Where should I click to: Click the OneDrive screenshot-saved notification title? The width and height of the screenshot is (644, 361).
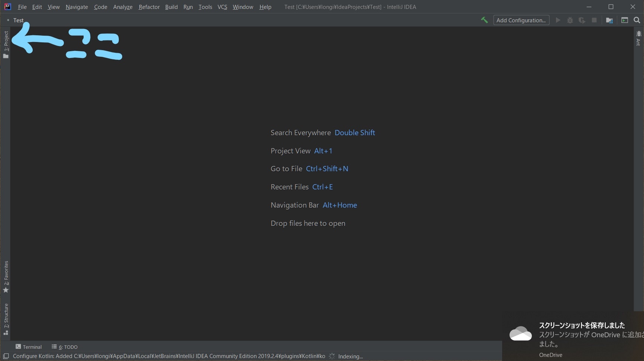pos(582,325)
